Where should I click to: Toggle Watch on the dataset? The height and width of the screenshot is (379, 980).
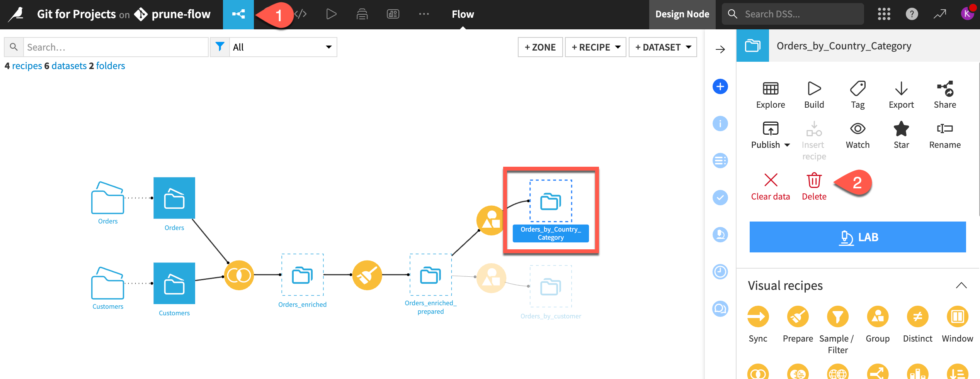pyautogui.click(x=857, y=129)
